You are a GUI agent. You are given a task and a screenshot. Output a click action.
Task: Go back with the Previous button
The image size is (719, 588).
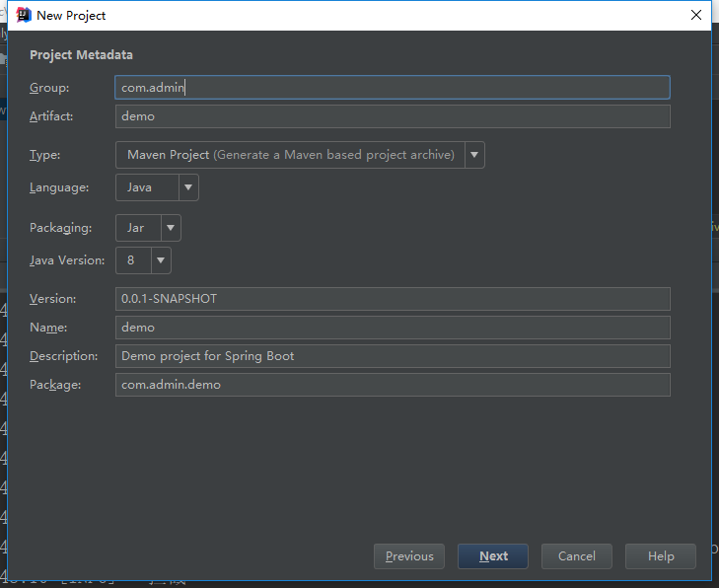pos(409,556)
